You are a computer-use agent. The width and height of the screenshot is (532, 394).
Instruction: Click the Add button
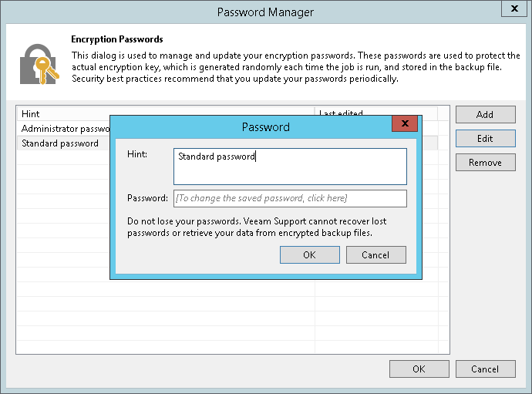tap(485, 114)
